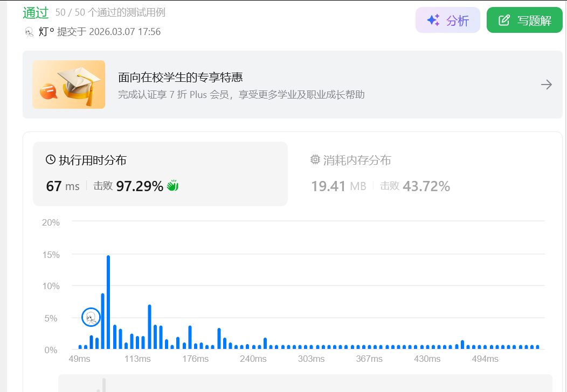Click the mini chart range slider at bottom
Viewport: 567px width, 392px height.
coord(305,383)
